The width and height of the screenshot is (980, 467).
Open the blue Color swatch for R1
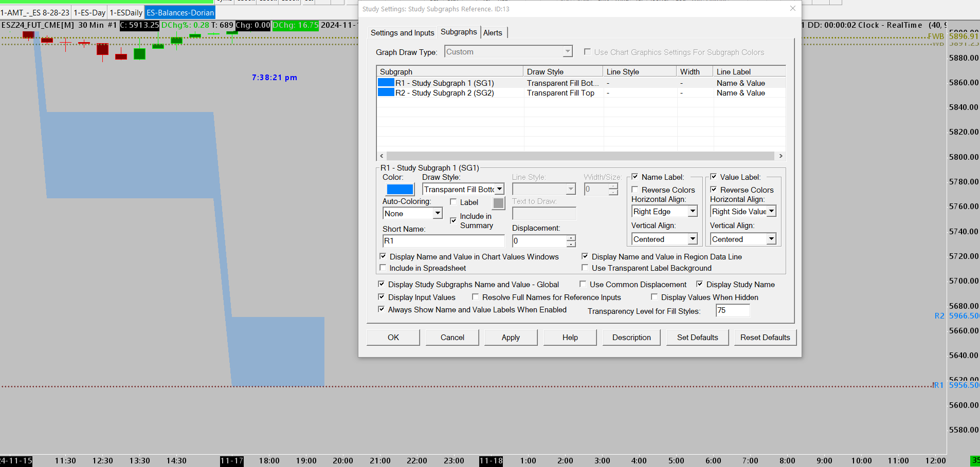click(x=400, y=189)
